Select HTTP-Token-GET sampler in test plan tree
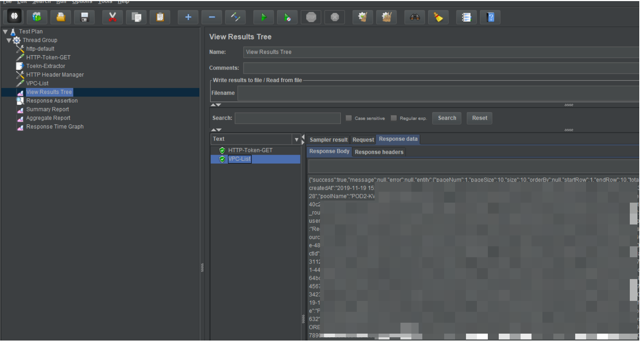644x342 pixels. point(48,57)
